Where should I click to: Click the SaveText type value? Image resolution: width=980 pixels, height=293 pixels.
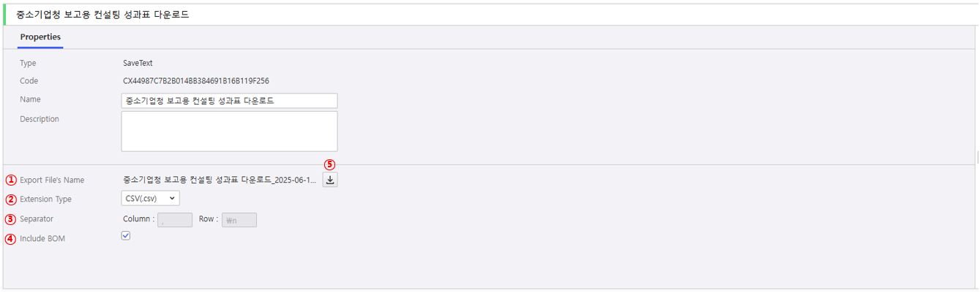138,64
